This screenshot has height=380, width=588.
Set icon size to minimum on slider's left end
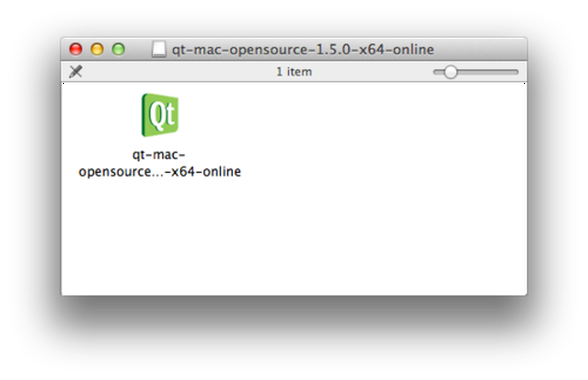(x=435, y=72)
